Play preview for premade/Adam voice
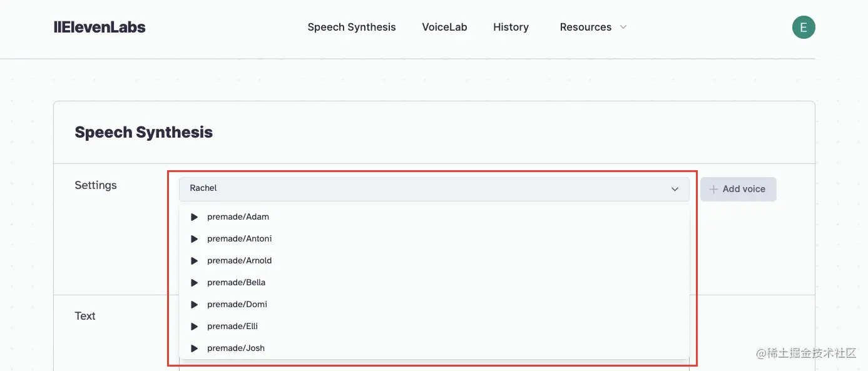Image resolution: width=868 pixels, height=371 pixels. (x=194, y=217)
